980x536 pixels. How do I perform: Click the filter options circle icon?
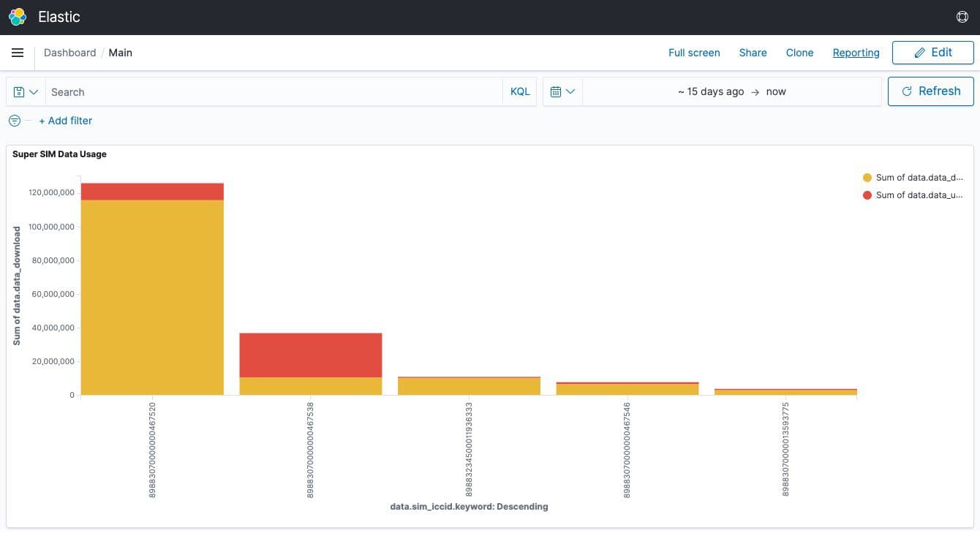(15, 121)
